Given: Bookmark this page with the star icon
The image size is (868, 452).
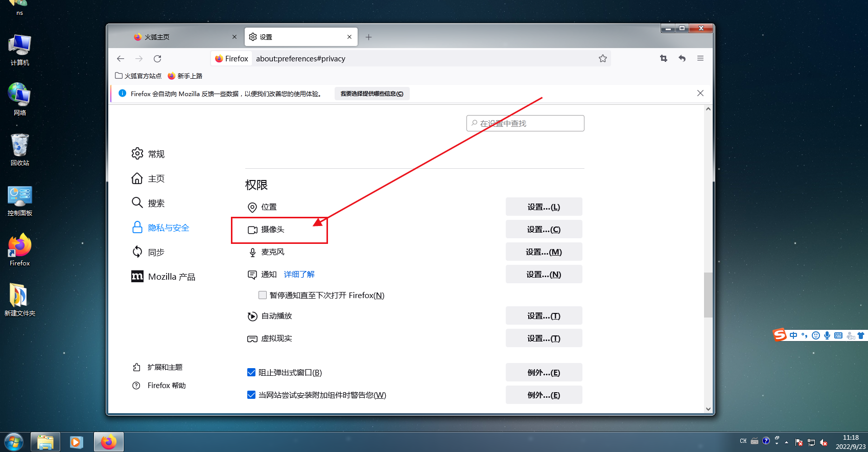Looking at the screenshot, I should tap(603, 59).
